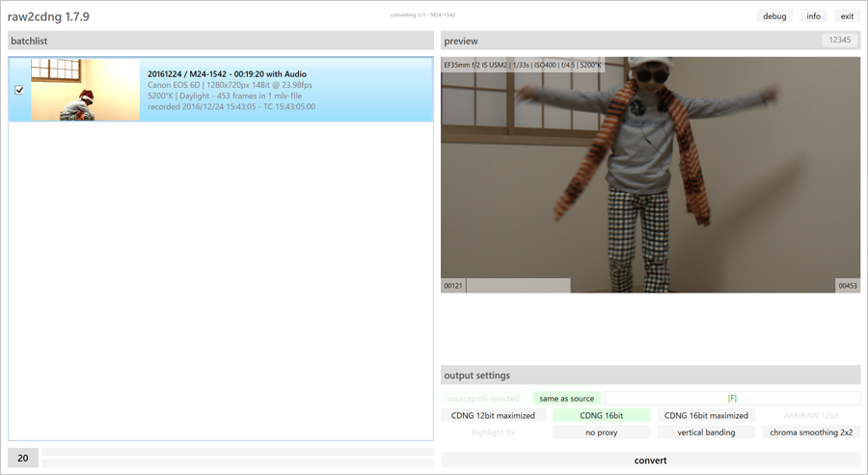868x475 pixels.
Task: Select CDNG 16bit output format
Action: click(x=601, y=416)
